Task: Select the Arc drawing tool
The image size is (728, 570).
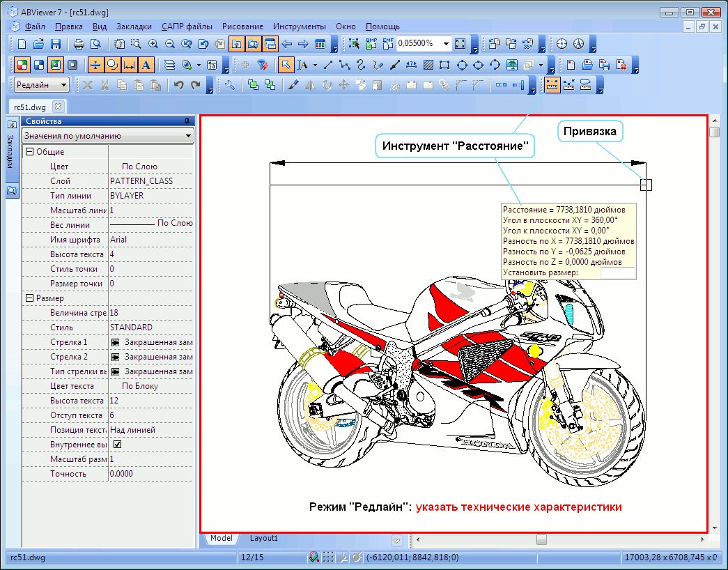Action: (x=495, y=65)
